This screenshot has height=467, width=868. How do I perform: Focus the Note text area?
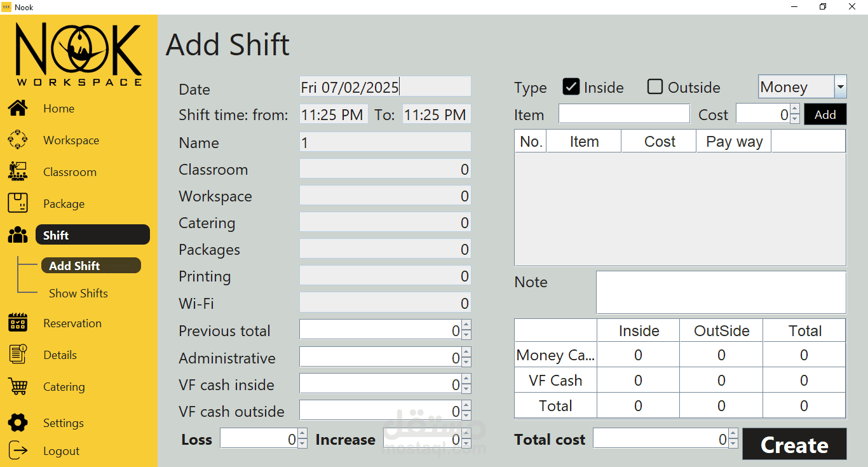click(x=721, y=292)
